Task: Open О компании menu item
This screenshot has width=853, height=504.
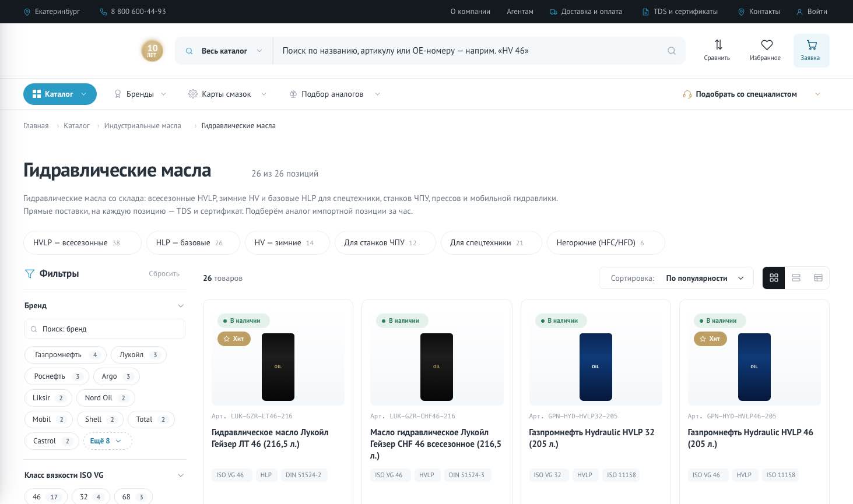Action: 470,12
